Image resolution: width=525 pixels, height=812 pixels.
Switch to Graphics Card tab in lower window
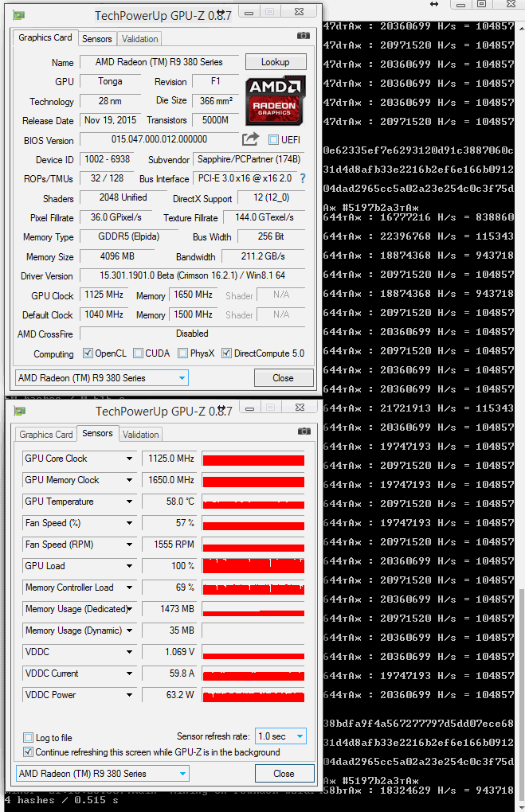tap(46, 435)
